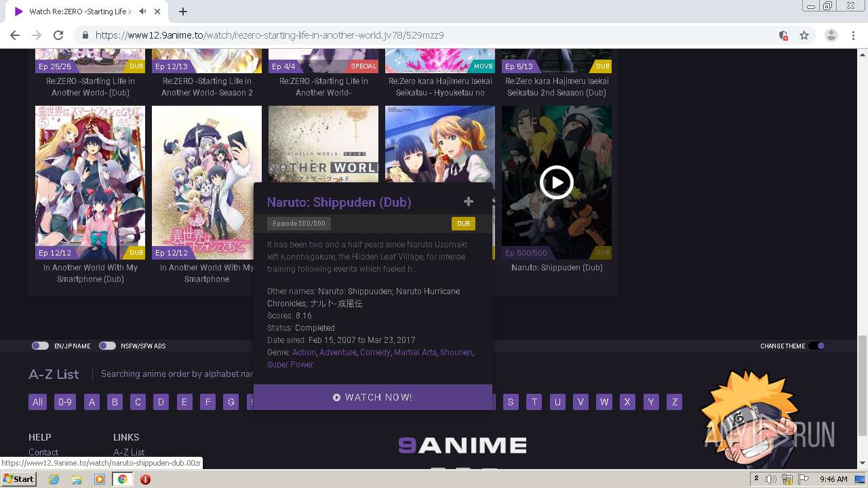Filter anime list by letter B

115,402
